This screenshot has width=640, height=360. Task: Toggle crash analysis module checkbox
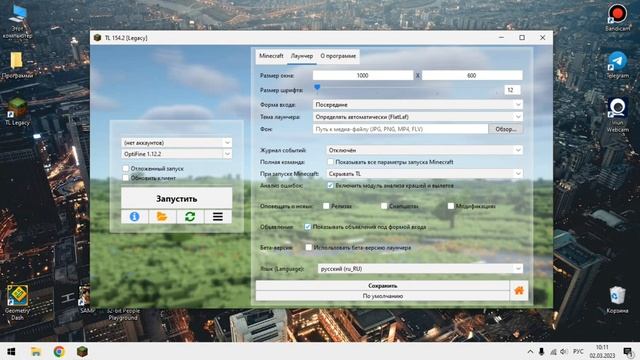click(331, 185)
